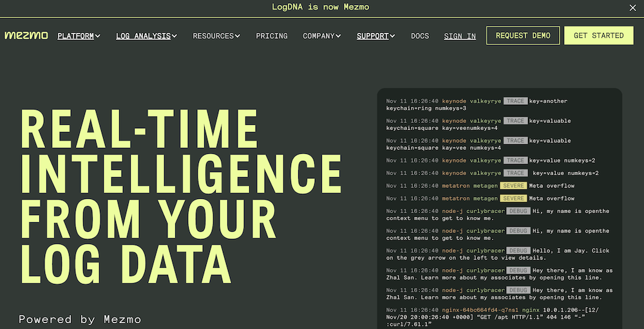Click first SEVERE badge in the log

point(513,185)
